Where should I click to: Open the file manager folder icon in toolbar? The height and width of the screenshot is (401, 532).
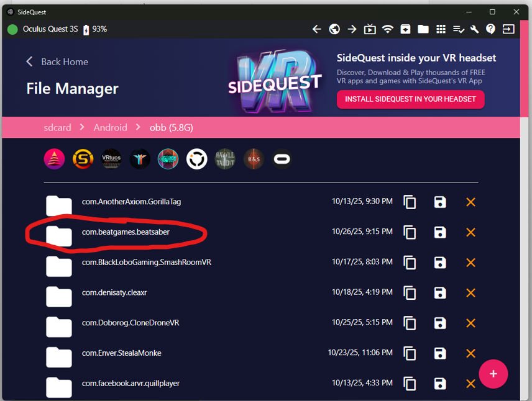coord(423,29)
